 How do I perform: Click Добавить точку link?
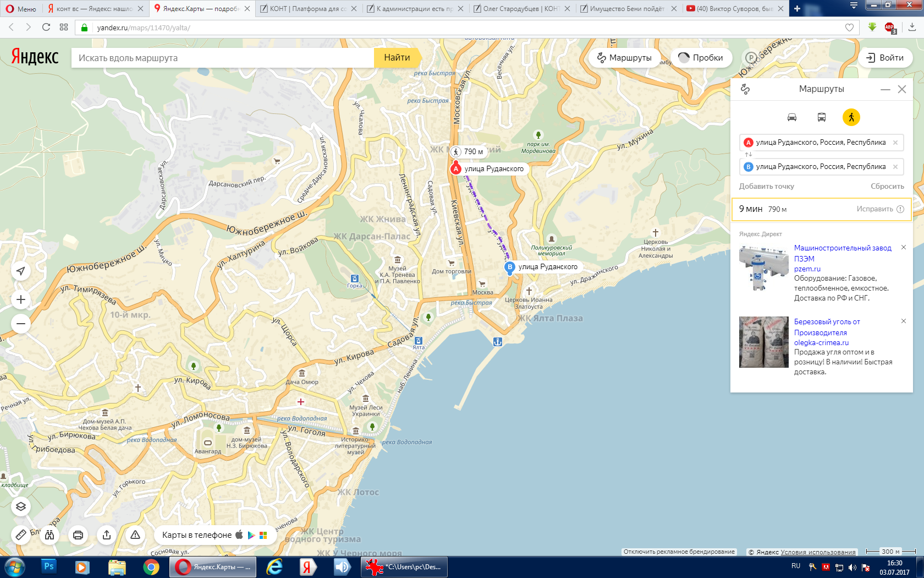767,187
